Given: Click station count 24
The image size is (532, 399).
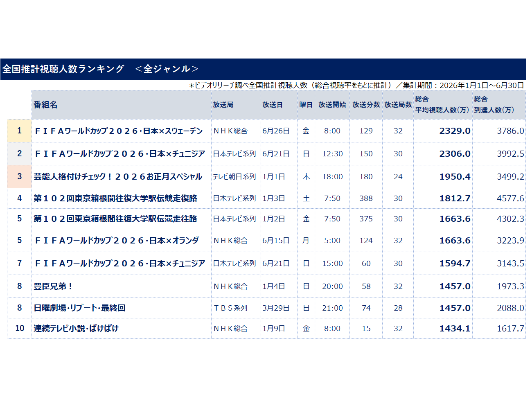Looking at the screenshot, I should [x=398, y=177].
